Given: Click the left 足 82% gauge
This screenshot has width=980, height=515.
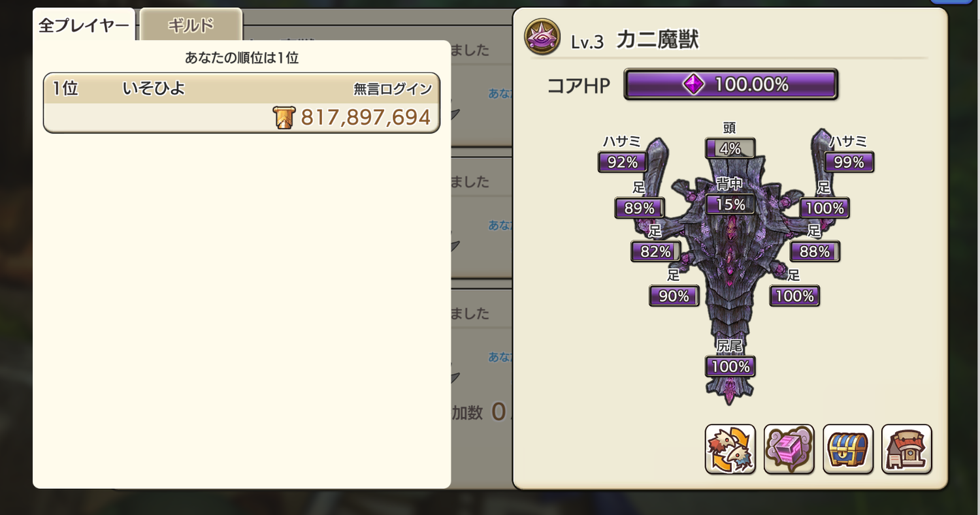Looking at the screenshot, I should click(655, 251).
